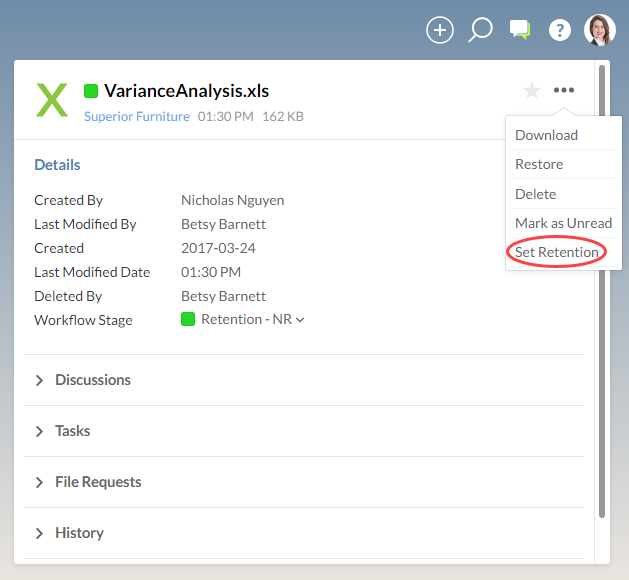The image size is (629, 580).
Task: Expand the History section
Action: click(x=79, y=533)
